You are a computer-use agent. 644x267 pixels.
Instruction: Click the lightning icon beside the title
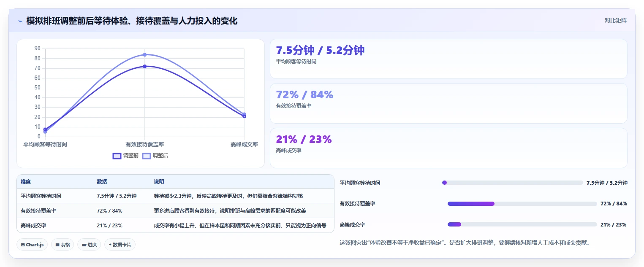click(x=20, y=21)
